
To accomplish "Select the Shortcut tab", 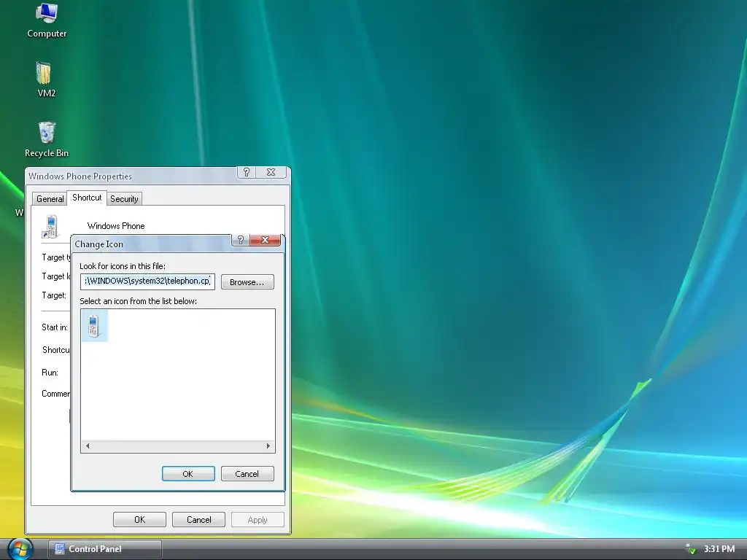I will tap(87, 197).
